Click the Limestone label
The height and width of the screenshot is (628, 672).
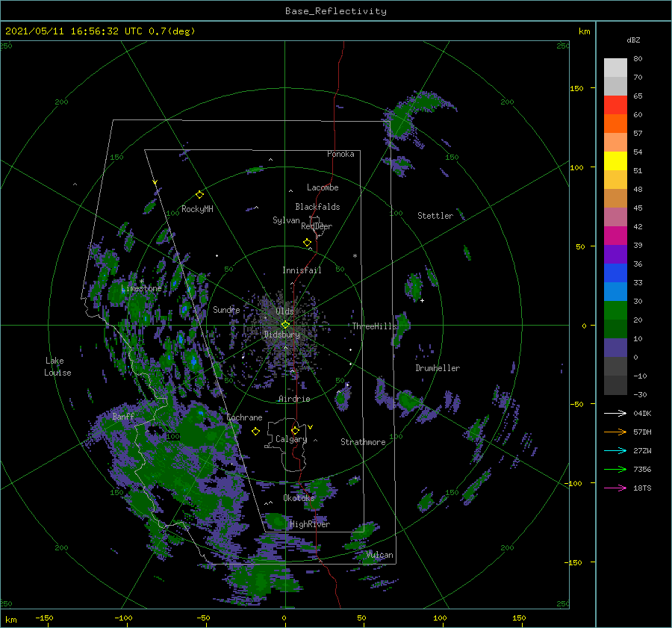tap(141, 288)
